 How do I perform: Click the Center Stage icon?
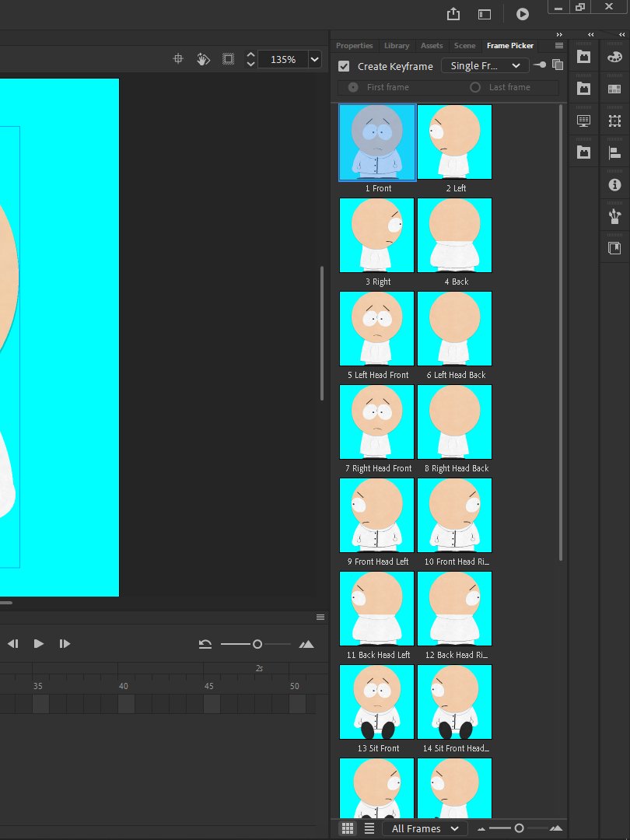click(x=178, y=59)
